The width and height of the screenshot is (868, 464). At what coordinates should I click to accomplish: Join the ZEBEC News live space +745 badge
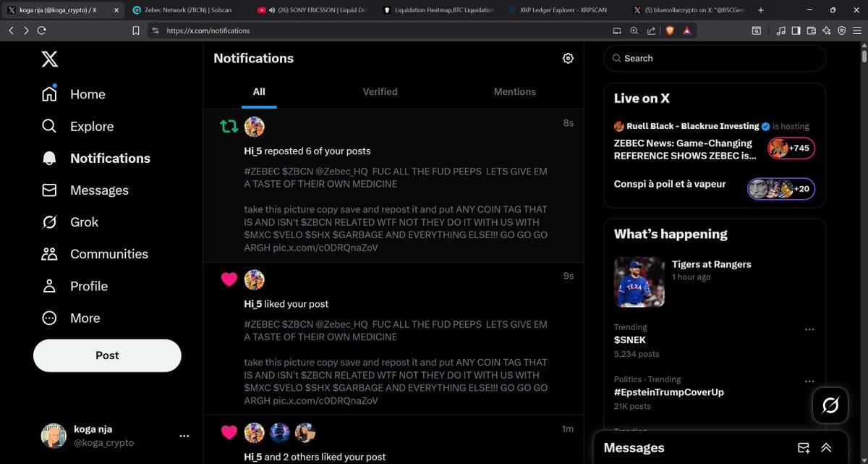pos(791,148)
